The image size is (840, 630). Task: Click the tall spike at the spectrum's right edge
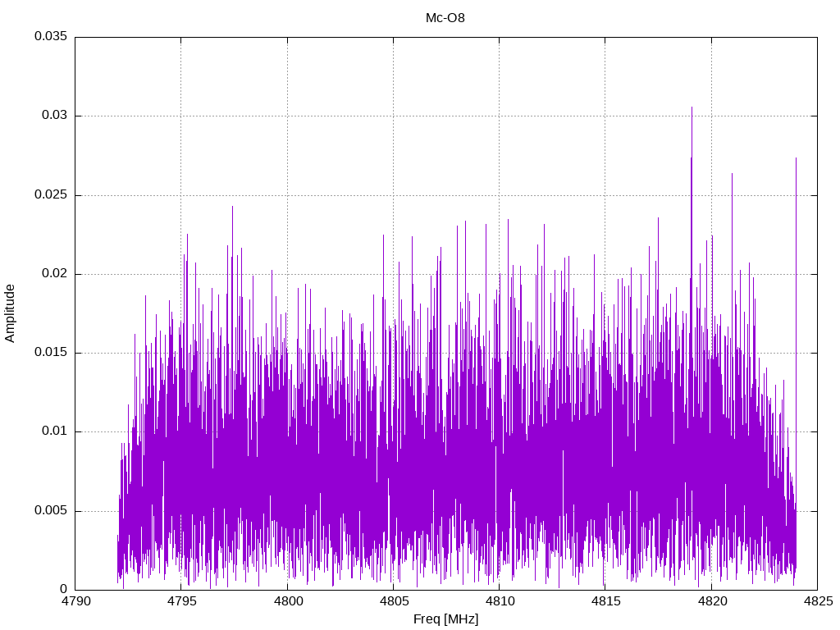(x=796, y=159)
